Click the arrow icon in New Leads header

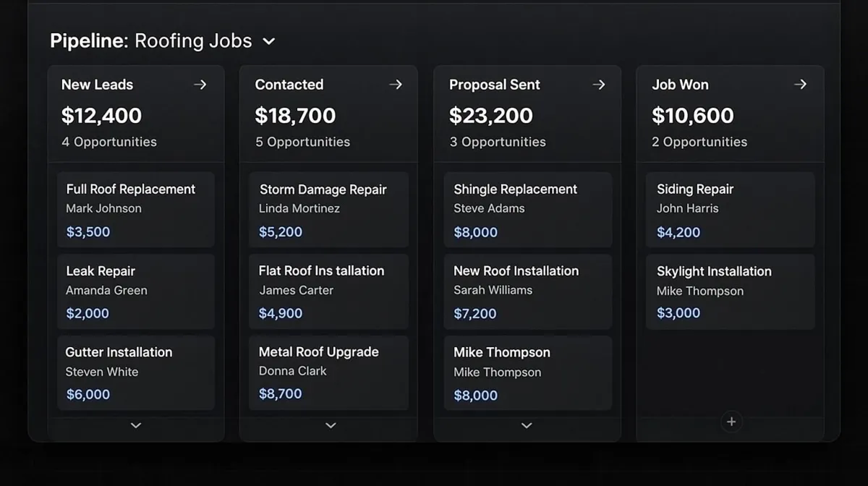[200, 85]
